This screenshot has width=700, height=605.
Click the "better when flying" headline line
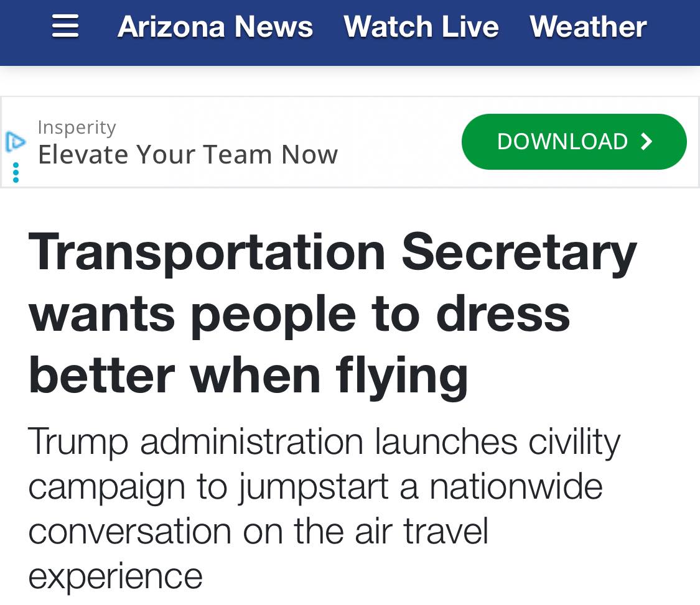click(248, 375)
